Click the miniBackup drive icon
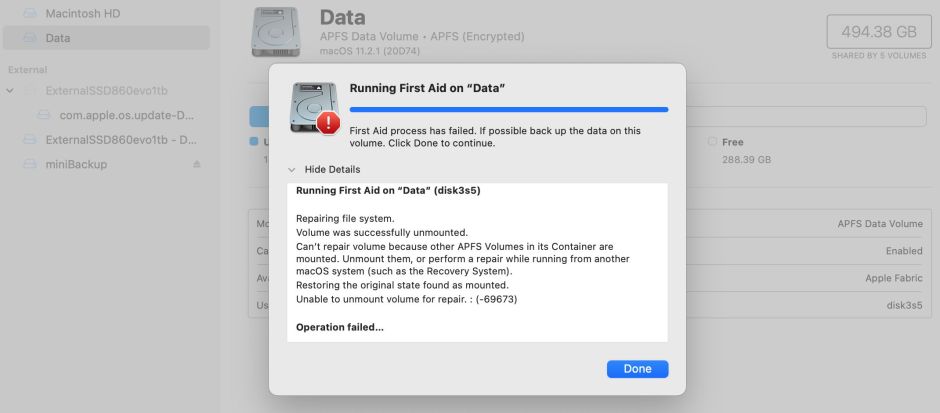940x413 pixels. coord(30,164)
